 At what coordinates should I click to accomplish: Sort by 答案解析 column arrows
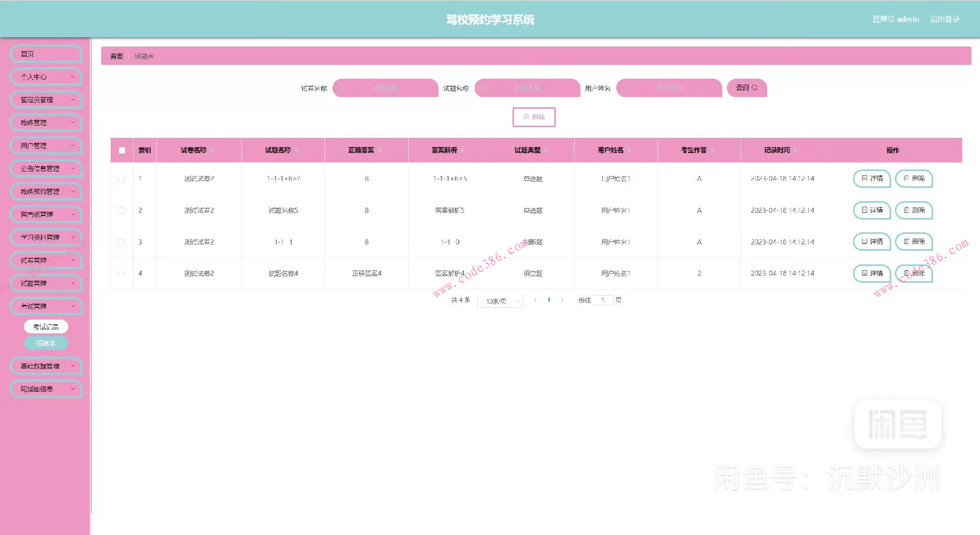click(462, 150)
